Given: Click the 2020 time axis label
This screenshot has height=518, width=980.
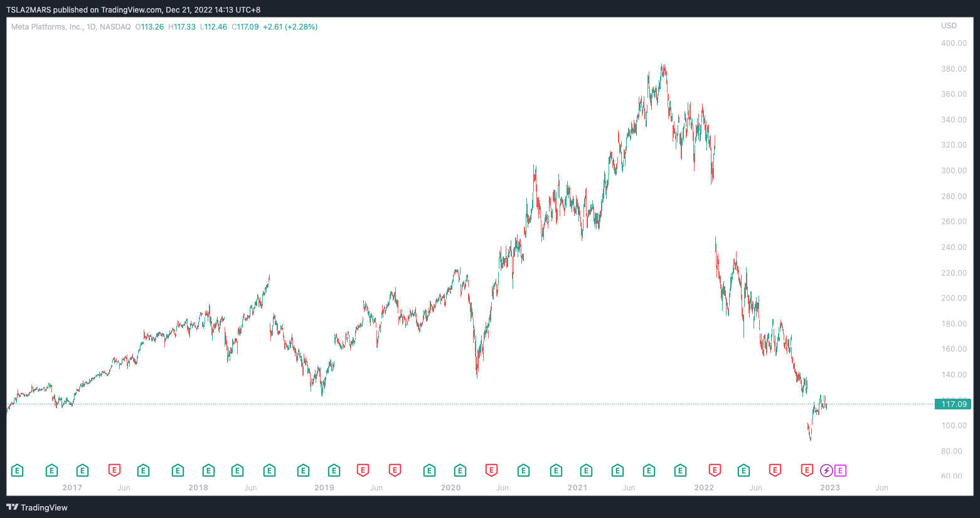Looking at the screenshot, I should [450, 488].
